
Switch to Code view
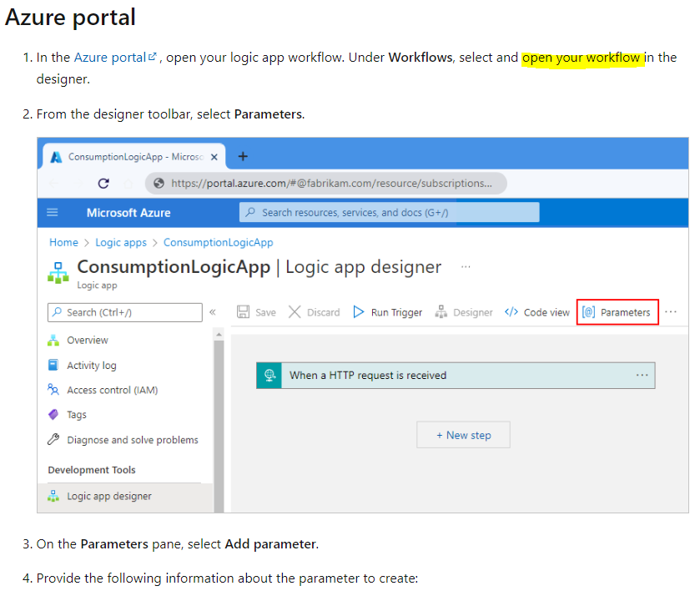click(x=537, y=312)
